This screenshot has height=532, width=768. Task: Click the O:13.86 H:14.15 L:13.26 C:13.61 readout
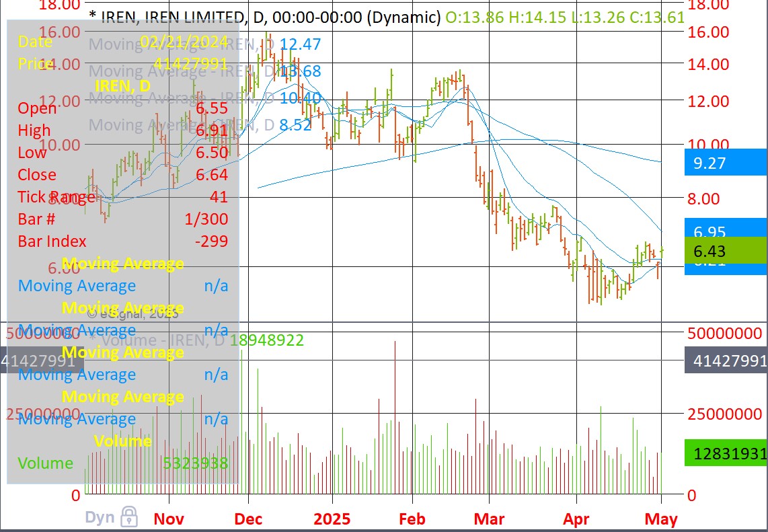[x=565, y=17]
